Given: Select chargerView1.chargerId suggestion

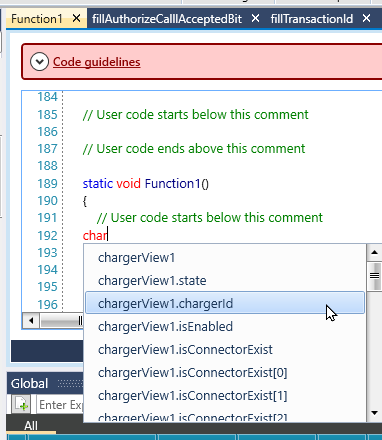Looking at the screenshot, I should coord(225,303).
